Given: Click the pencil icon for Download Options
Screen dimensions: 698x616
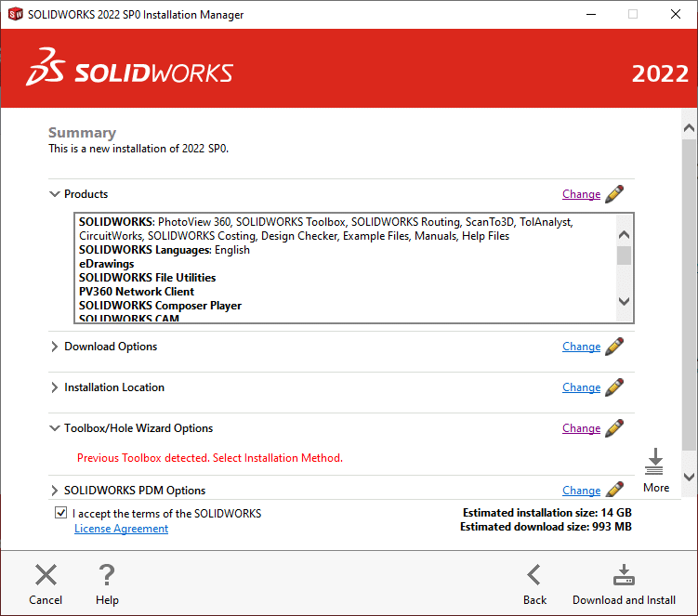Looking at the screenshot, I should tap(614, 347).
